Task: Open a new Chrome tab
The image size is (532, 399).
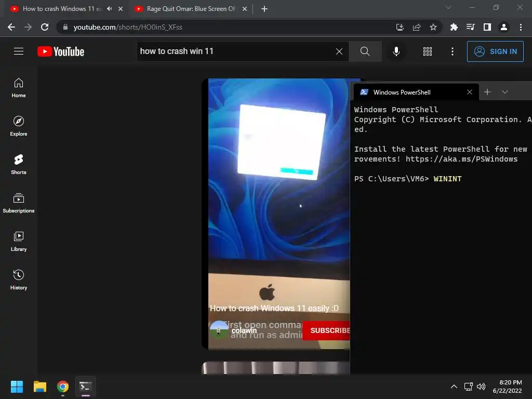Action: click(x=264, y=9)
